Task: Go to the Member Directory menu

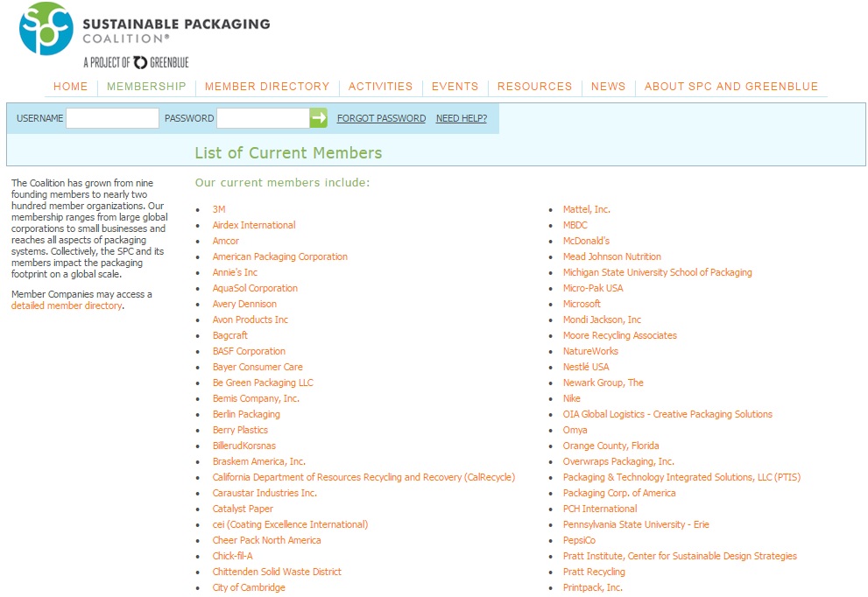Action: [x=267, y=87]
